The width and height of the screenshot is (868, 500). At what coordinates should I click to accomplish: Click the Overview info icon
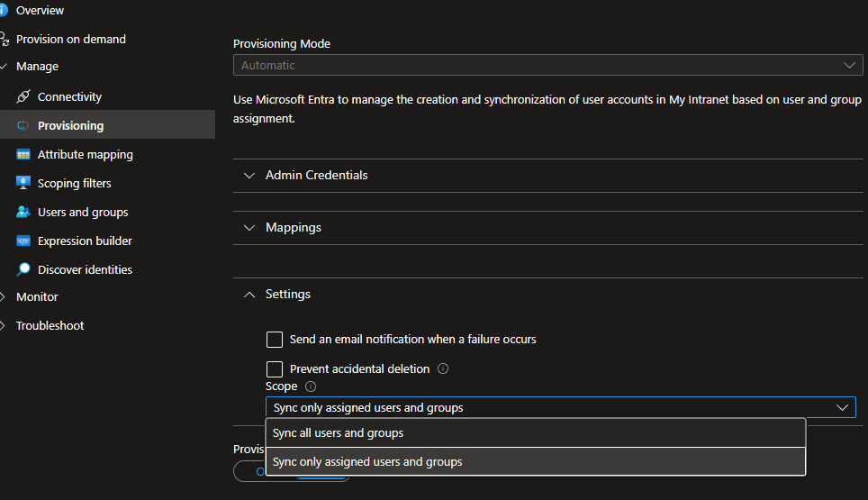[4, 10]
